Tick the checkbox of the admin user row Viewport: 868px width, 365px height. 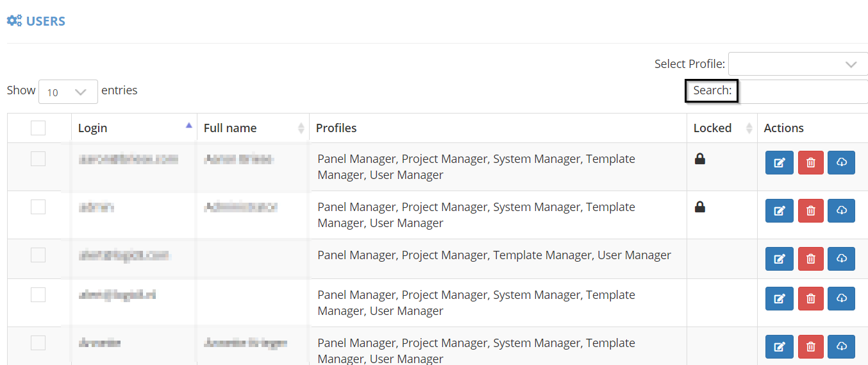(38, 207)
